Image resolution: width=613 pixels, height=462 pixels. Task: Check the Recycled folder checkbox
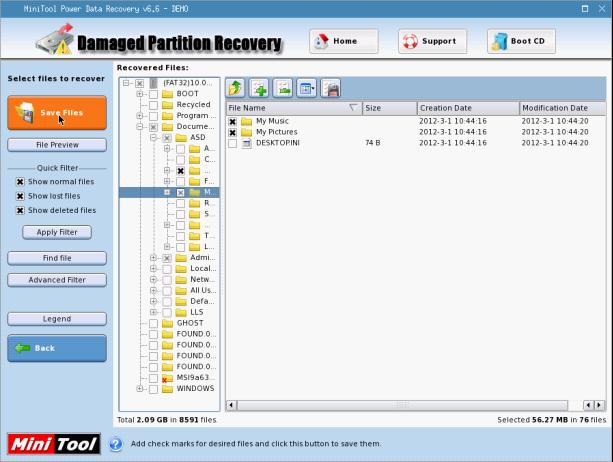pos(153,105)
